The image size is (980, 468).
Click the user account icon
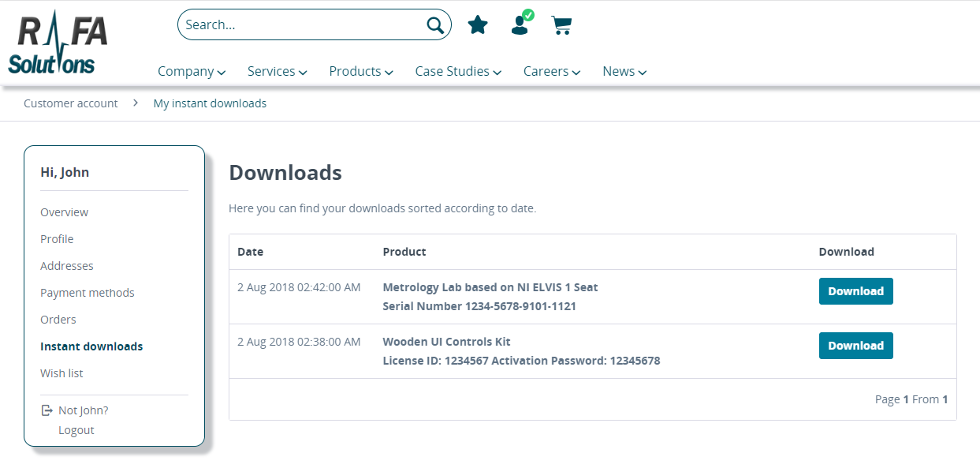click(x=519, y=26)
